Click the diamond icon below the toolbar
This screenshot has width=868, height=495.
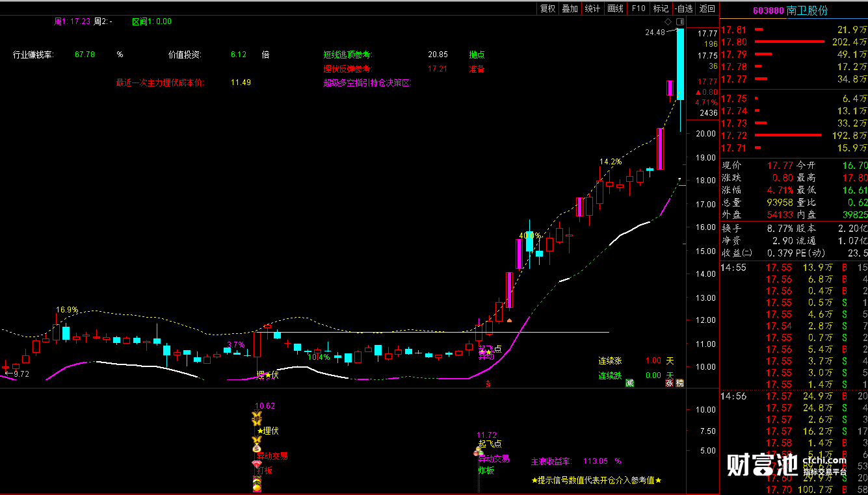(668, 21)
